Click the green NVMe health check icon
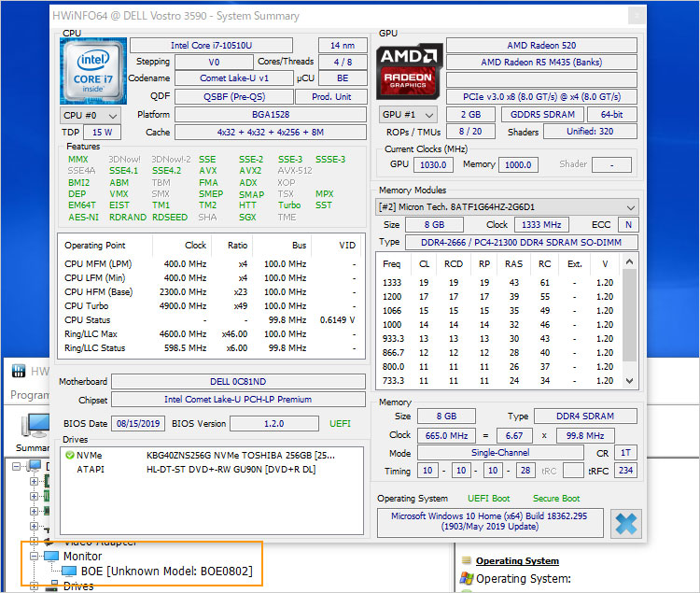This screenshot has width=700, height=593. [70, 456]
